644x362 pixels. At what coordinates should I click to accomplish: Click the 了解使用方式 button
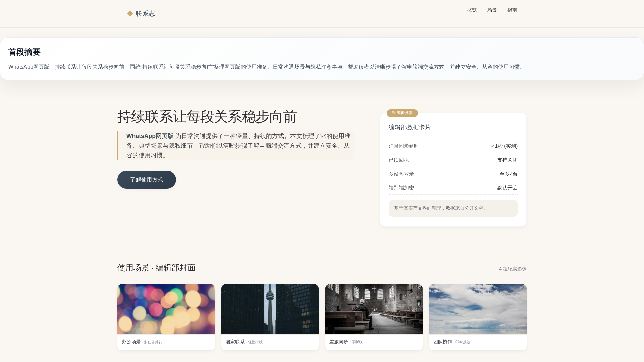[147, 180]
